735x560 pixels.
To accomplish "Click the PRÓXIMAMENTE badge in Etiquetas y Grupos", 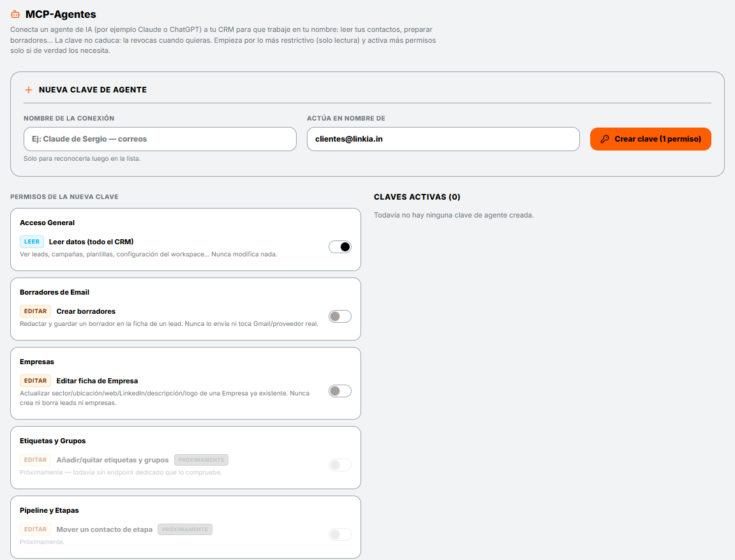I will coord(201,460).
